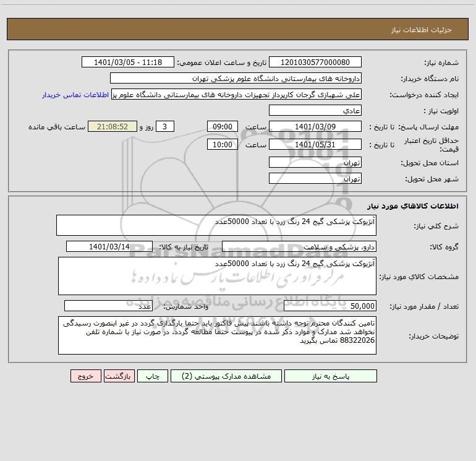476x461 pixels.
Task: Click the announcement date field 1401/03/05 - 11:18
Action: pyautogui.click(x=128, y=62)
